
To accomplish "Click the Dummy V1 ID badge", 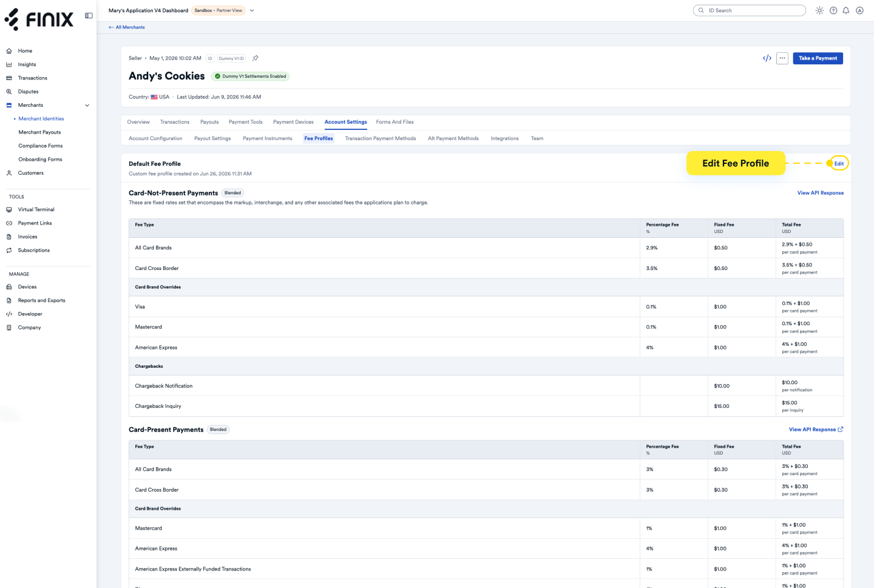I will pyautogui.click(x=231, y=58).
